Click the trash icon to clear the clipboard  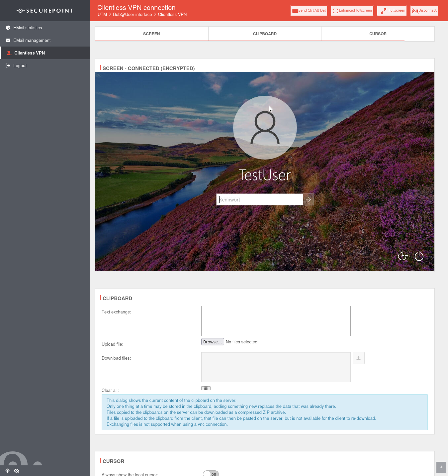[206, 388]
